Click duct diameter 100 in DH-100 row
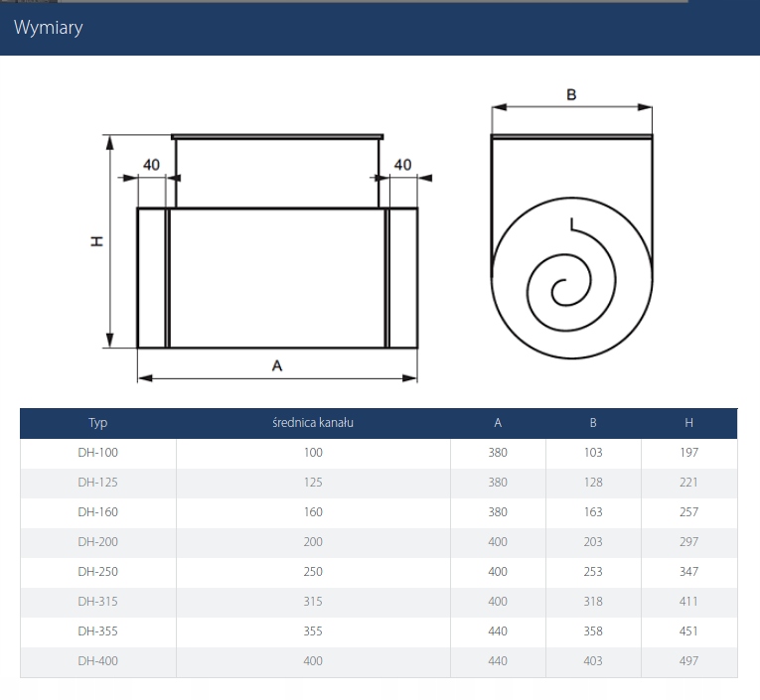This screenshot has width=760, height=700. (x=313, y=453)
